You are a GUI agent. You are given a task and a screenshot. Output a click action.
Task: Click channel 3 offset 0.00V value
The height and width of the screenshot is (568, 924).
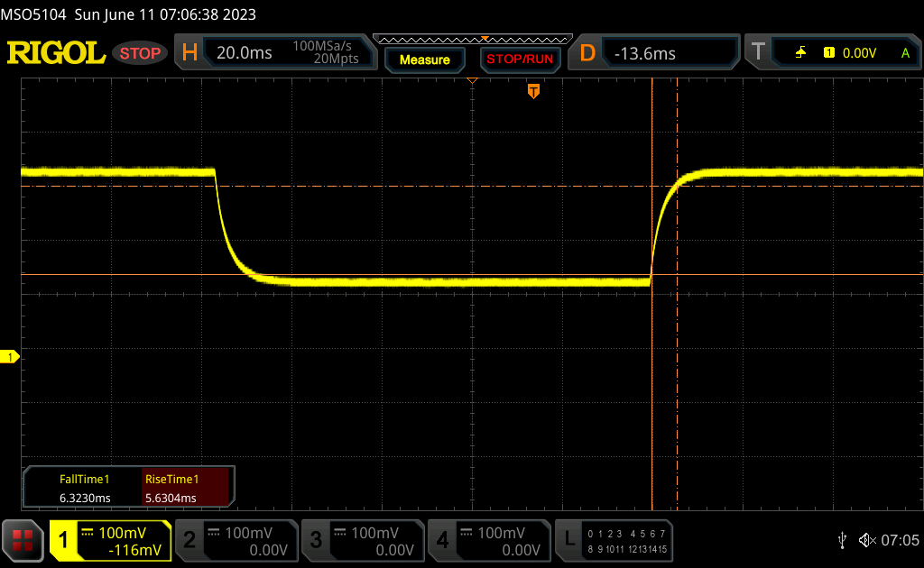[x=395, y=550]
